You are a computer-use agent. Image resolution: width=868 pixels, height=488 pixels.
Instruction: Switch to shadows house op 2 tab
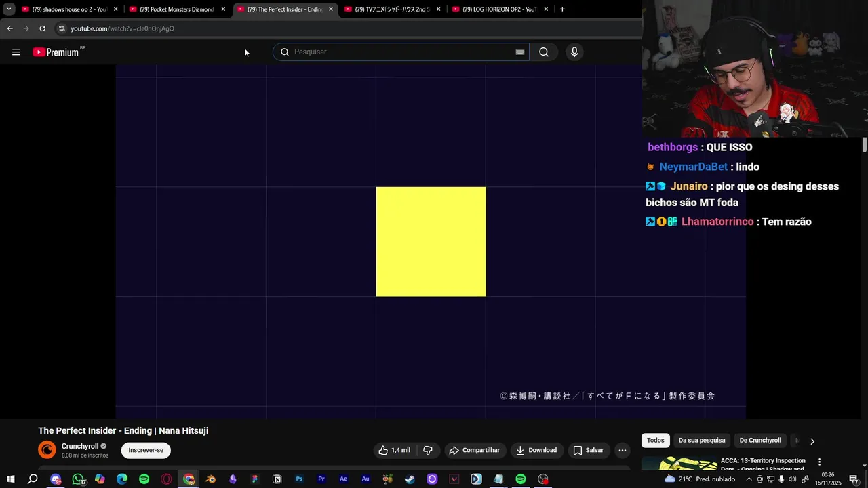coord(69,9)
